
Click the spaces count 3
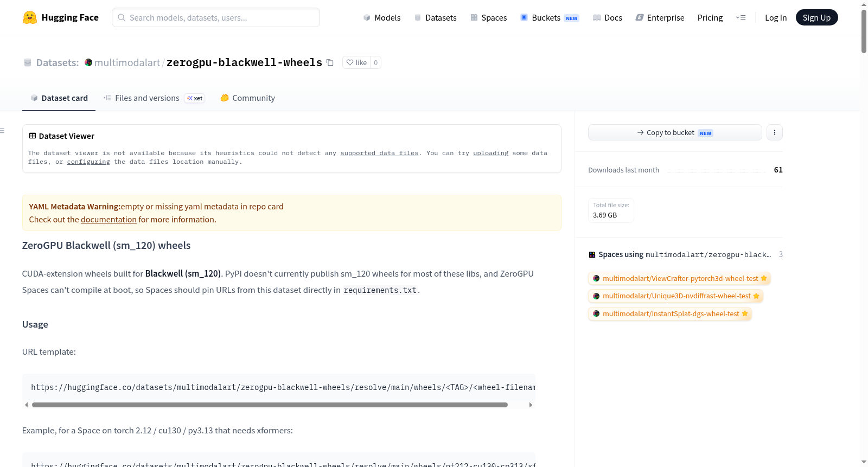pyautogui.click(x=781, y=254)
